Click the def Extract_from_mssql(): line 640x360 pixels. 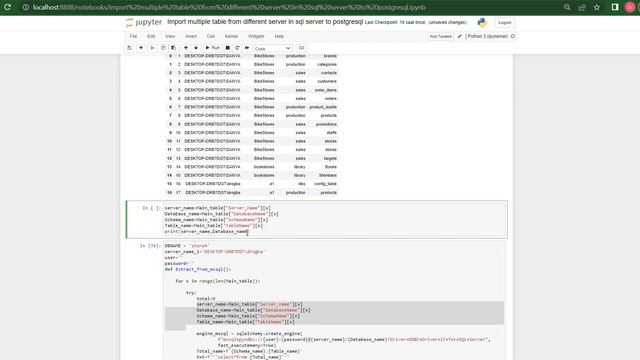198,269
